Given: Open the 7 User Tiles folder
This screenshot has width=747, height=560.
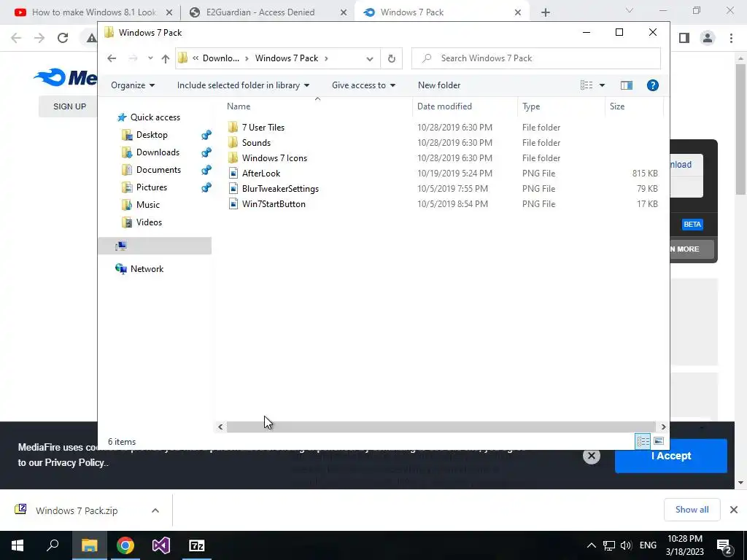Looking at the screenshot, I should [263, 127].
